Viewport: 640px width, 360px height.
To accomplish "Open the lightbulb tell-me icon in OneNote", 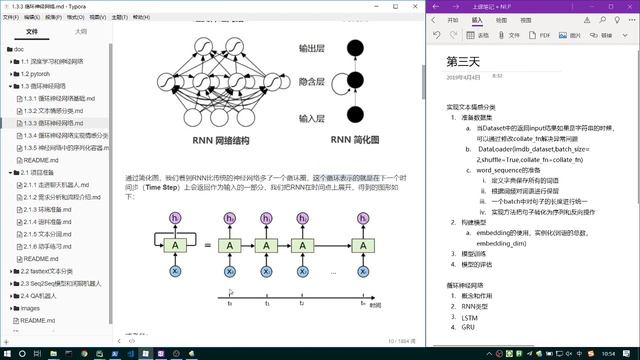I will pos(617,20).
